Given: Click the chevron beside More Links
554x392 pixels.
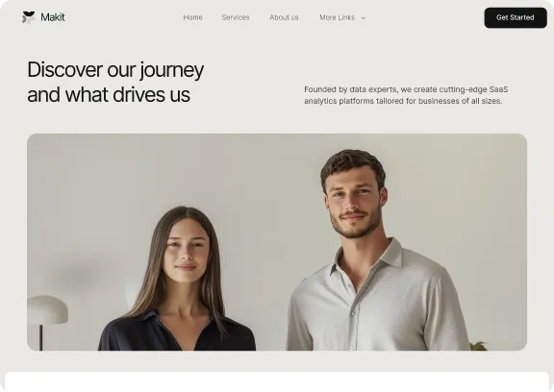Looking at the screenshot, I should pos(364,18).
